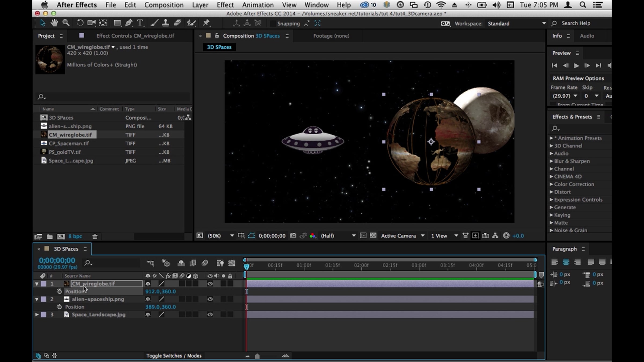Select the Pan Behind anchor point tool
The width and height of the screenshot is (644, 362).
click(103, 23)
